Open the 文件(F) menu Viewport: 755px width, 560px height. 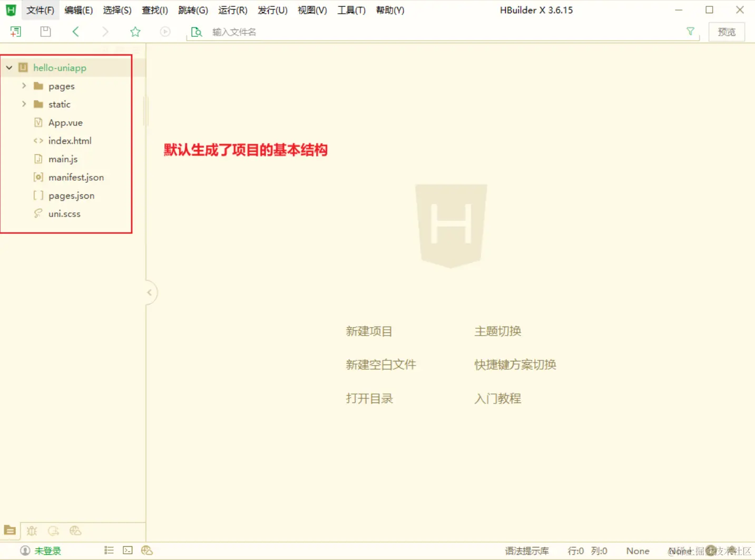click(x=41, y=10)
